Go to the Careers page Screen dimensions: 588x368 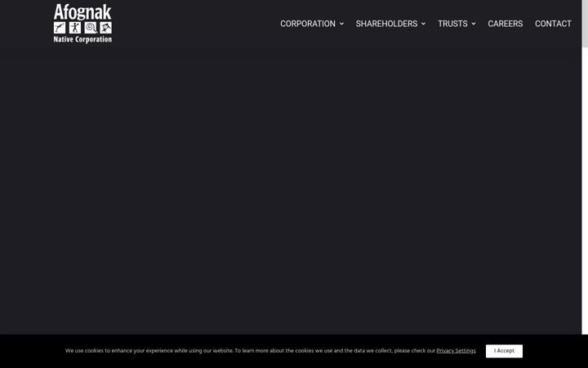point(506,24)
